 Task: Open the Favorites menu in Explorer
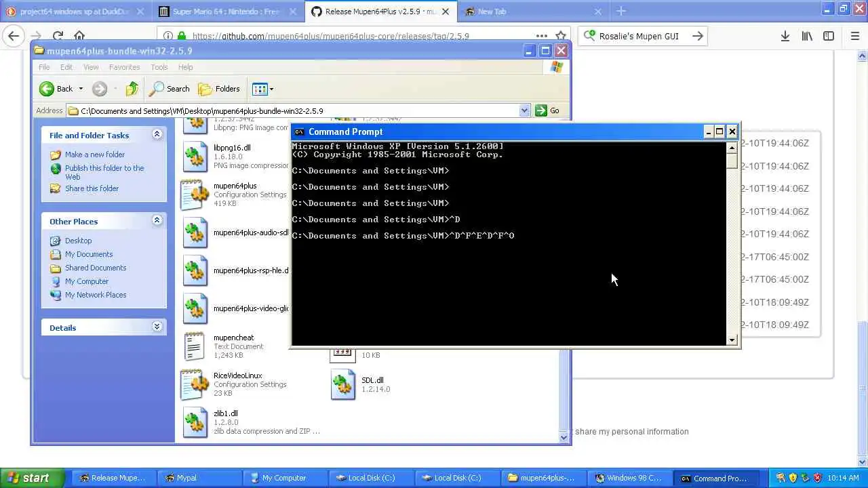[125, 67]
